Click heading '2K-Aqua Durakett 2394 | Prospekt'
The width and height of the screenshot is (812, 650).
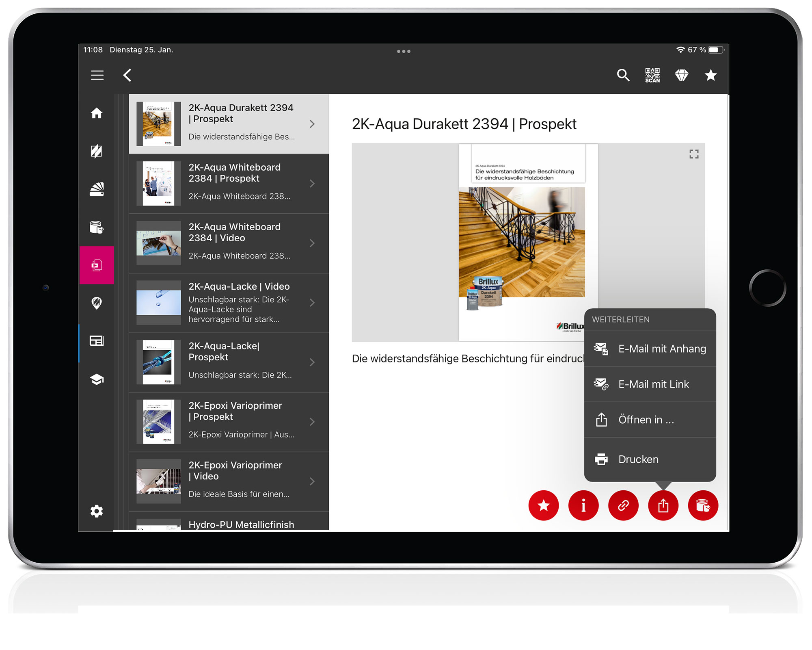tap(464, 124)
